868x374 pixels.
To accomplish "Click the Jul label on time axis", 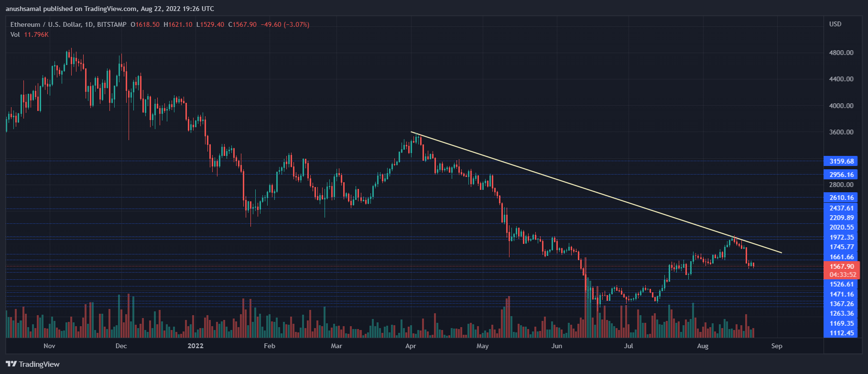I will point(629,346).
